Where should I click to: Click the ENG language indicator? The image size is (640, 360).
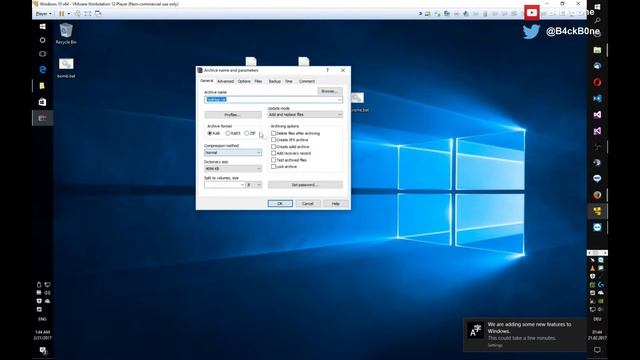42,319
